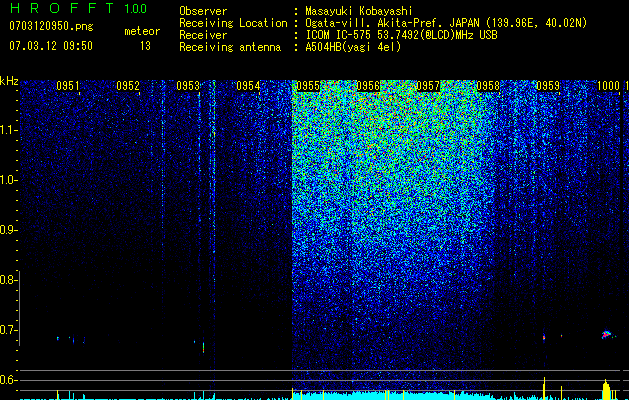The image size is (629, 400).
Task: Click the meteor count 13
Action: coord(145,46)
